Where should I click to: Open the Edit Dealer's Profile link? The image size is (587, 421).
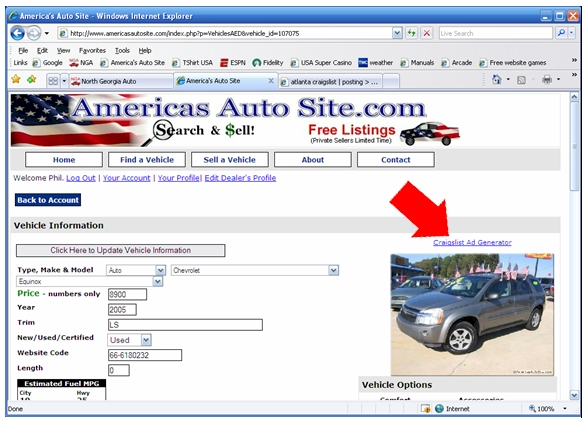(240, 178)
